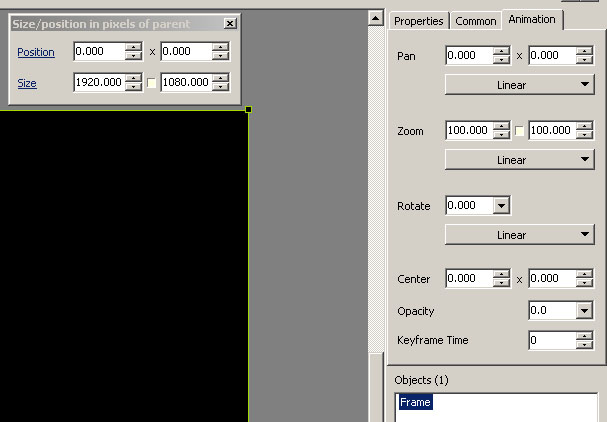The height and width of the screenshot is (422, 607).
Task: Click the Position link label
Action: 36,52
